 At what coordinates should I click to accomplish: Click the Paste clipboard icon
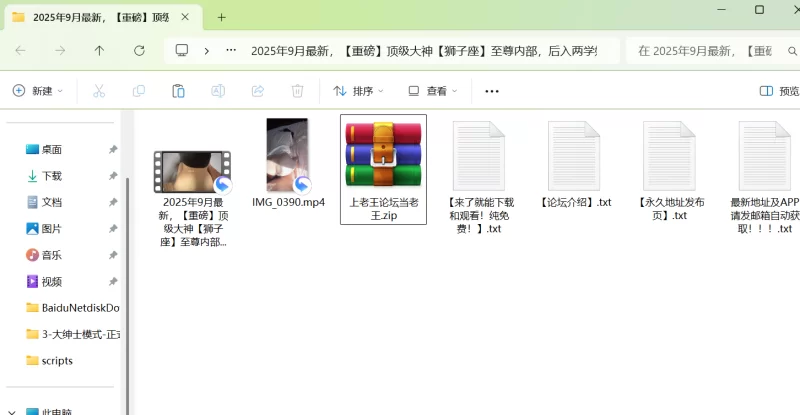(x=178, y=91)
